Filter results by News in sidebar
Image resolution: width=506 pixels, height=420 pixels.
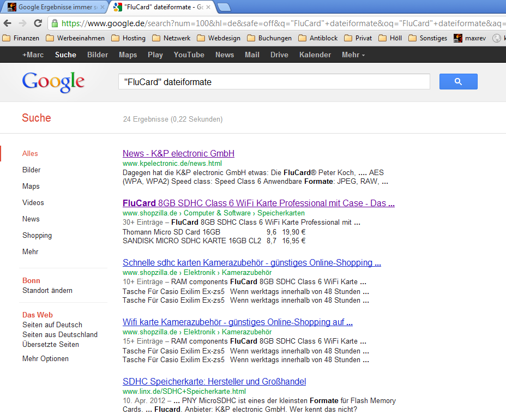31,219
